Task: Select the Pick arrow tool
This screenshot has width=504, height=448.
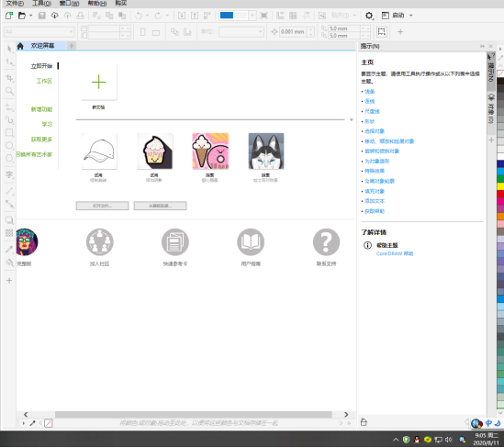Action: [x=9, y=49]
